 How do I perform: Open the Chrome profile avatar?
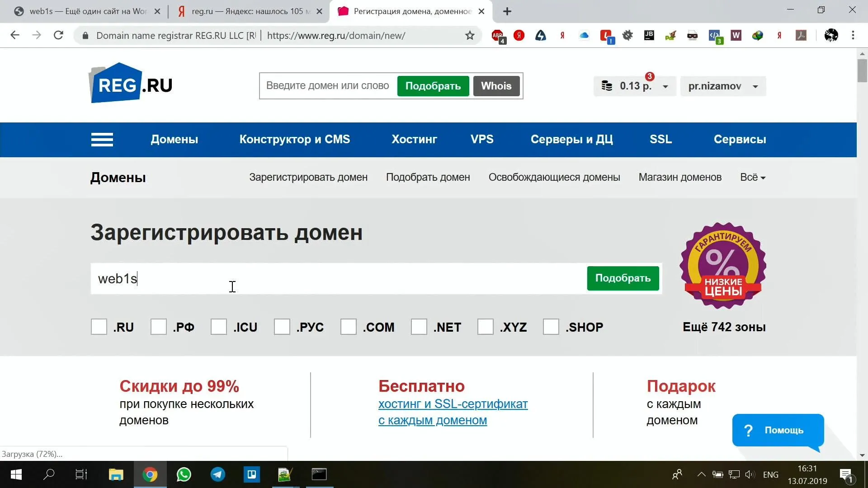click(831, 35)
